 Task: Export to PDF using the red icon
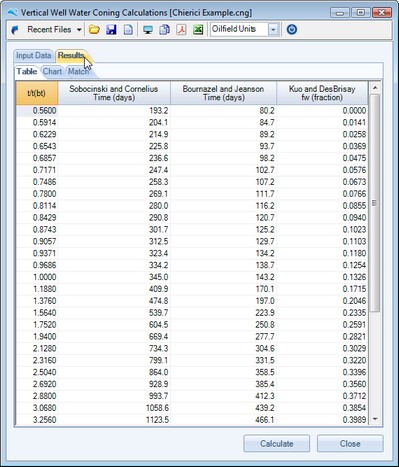[181, 30]
